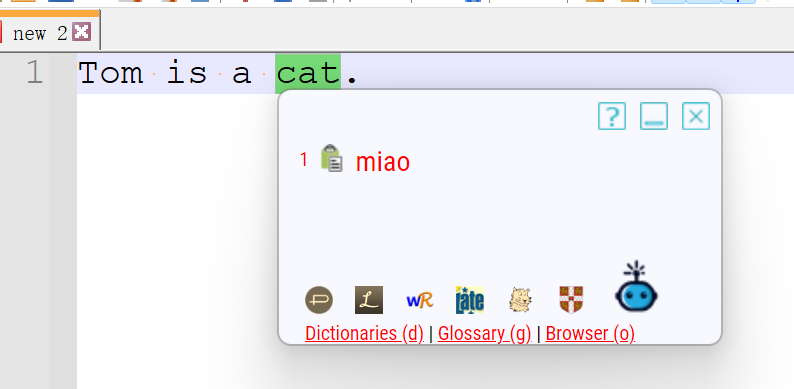Click the cat-face dictionary icon

pyautogui.click(x=521, y=300)
